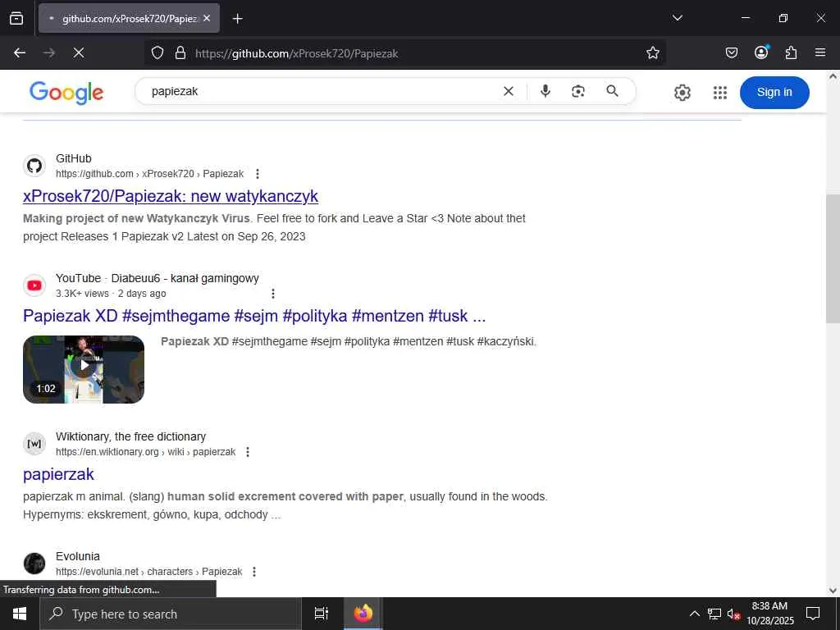Click the YouTube favicon in results
The width and height of the screenshot is (840, 630).
click(x=34, y=285)
